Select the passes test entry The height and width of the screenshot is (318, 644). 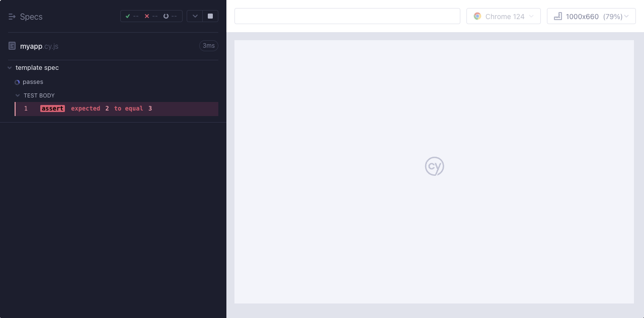point(33,82)
